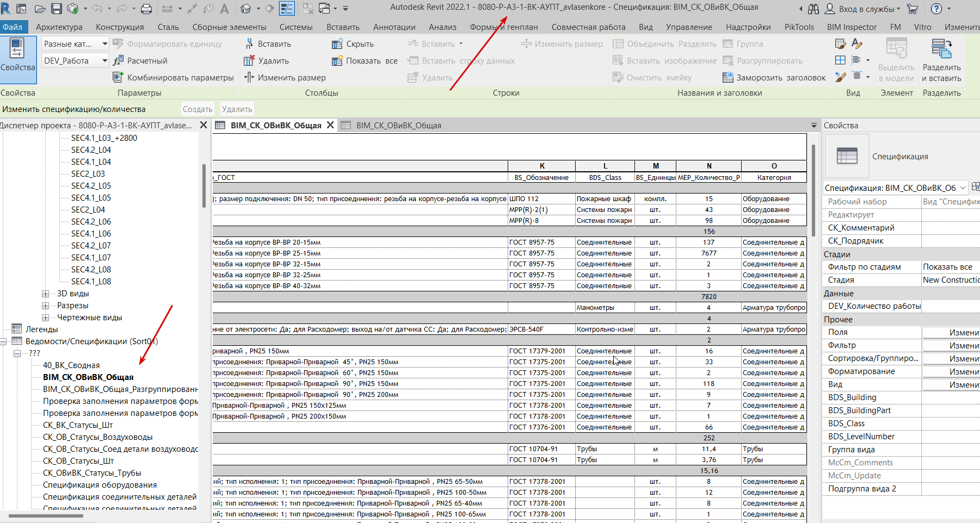Viewport: 980px width, 523px height.
Task: Click Заморозить заголовок freeze header icon
Action: coord(728,78)
